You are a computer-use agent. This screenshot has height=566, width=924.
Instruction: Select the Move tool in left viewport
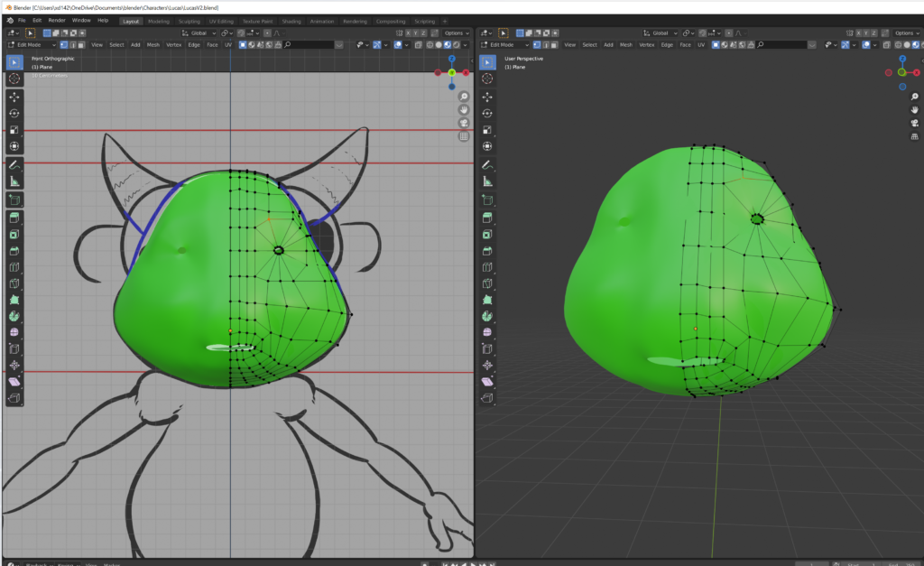pos(14,96)
